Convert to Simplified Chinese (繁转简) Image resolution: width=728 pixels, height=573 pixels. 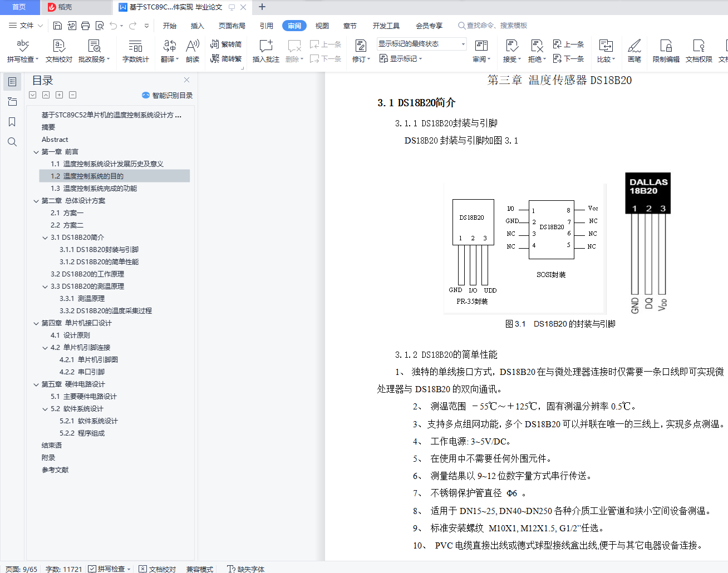(x=226, y=44)
